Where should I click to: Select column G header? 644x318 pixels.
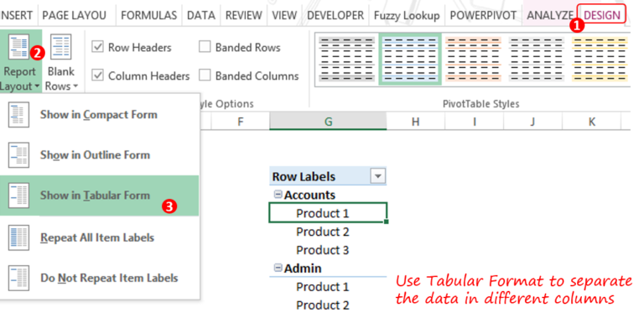(328, 121)
